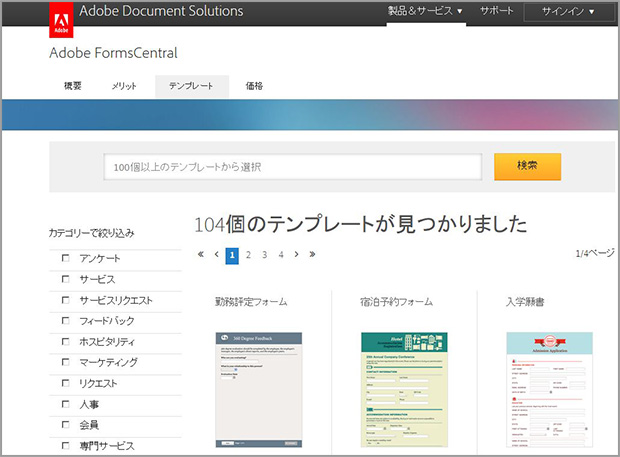The image size is (620, 457).
Task: Click the template search input field
Action: click(x=293, y=167)
